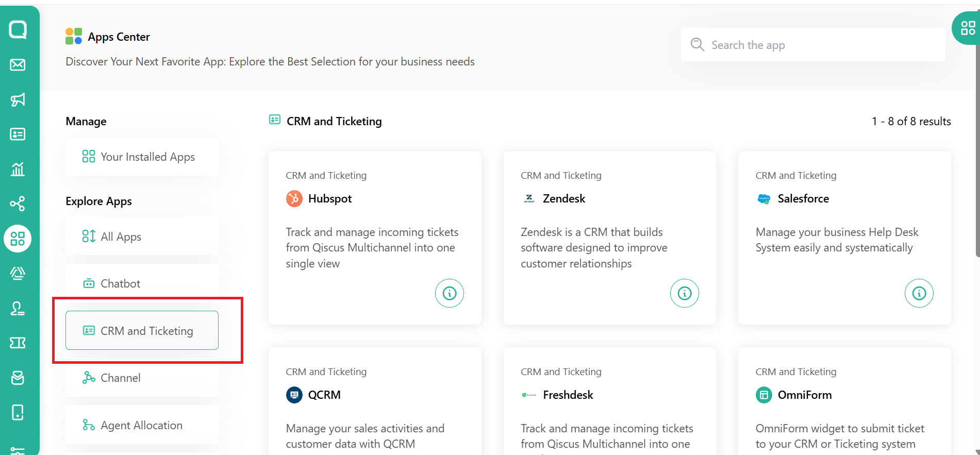Open the QCRM app card
This screenshot has width=980, height=455.
375,402
